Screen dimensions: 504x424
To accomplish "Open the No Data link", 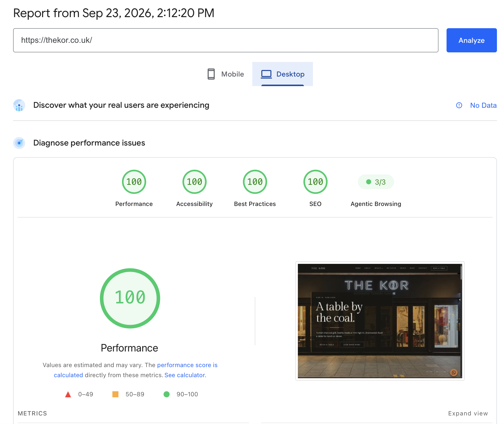I will [x=483, y=105].
